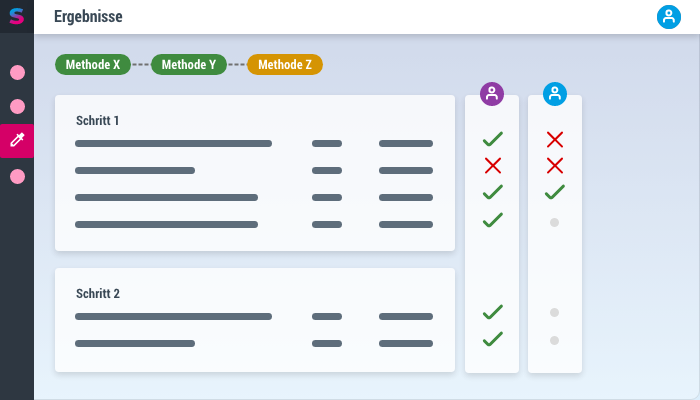Screen dimensions: 700x400
Task: Click the bottom pink sidebar dot
Action: 17,177
